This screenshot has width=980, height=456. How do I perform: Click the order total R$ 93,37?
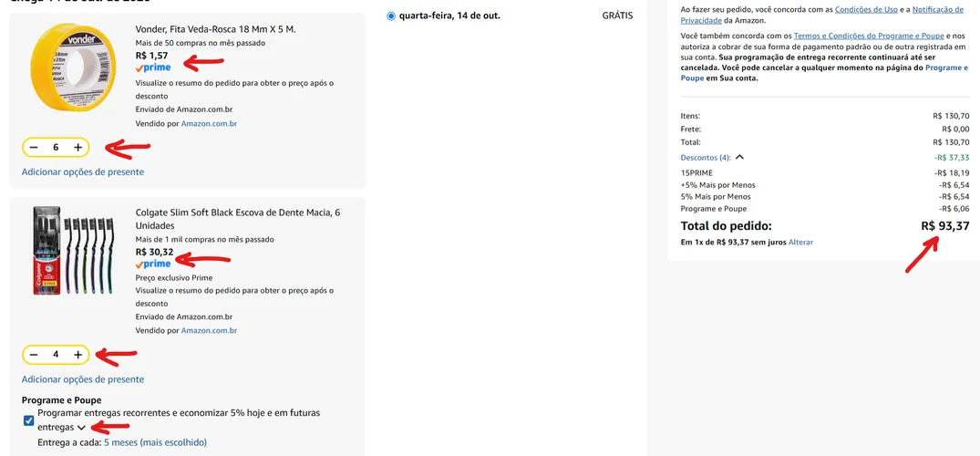point(945,226)
